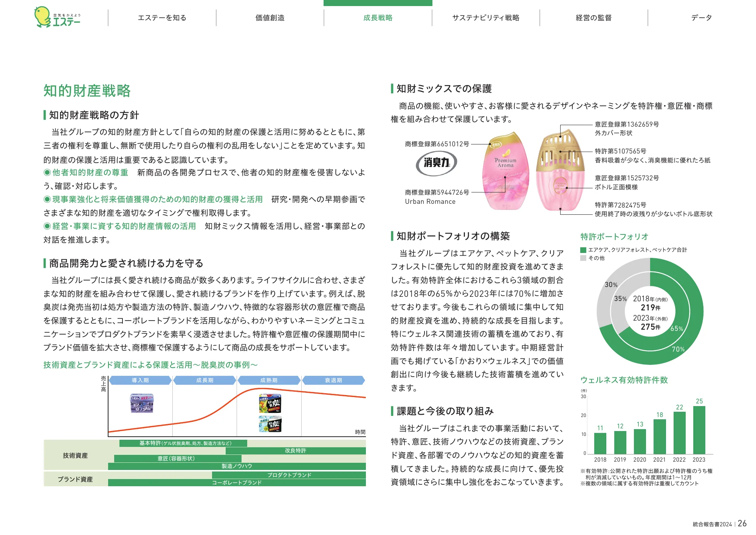The height and width of the screenshot is (535, 756).
Task: Click the 商標登録第6651012号 label
Action: click(437, 144)
